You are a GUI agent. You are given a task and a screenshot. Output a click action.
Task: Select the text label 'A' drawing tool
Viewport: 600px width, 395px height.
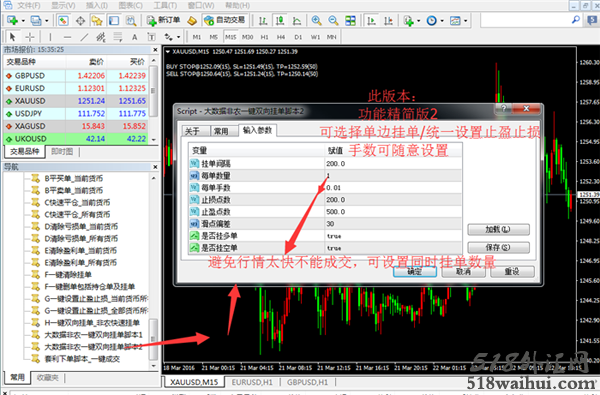[134, 37]
